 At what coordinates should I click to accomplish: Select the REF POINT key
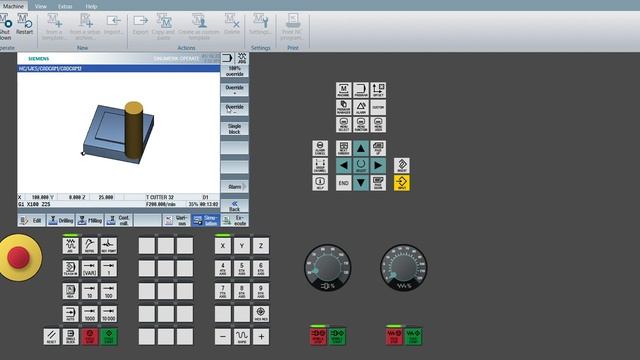point(109,246)
